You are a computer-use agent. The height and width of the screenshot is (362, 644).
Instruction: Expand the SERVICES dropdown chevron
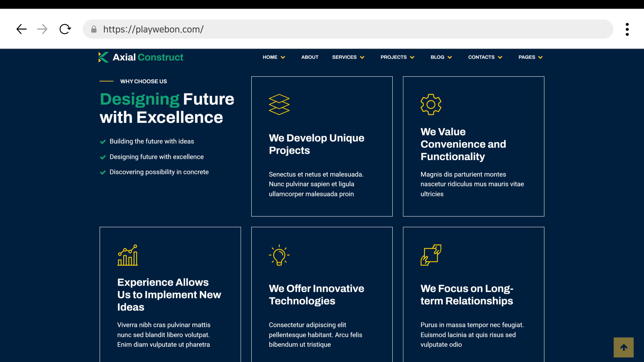point(362,57)
